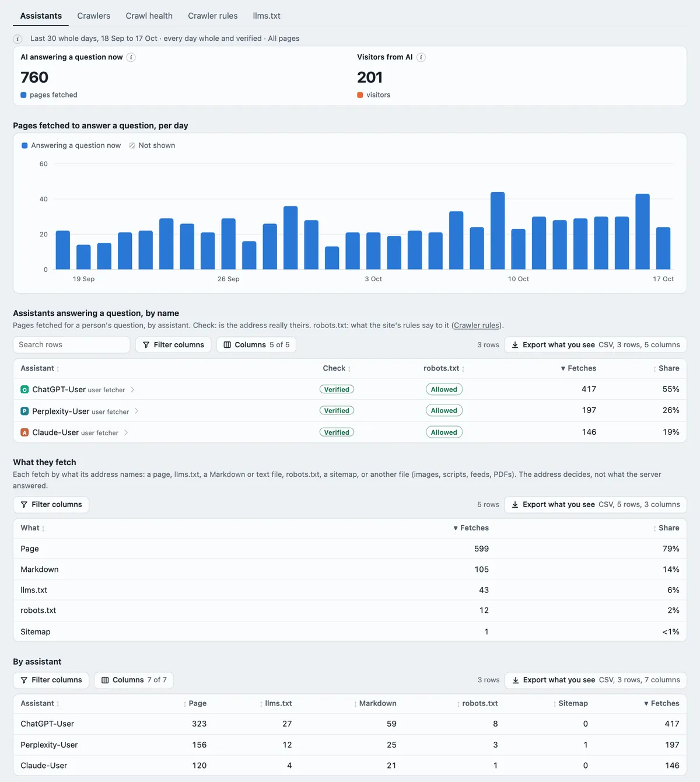Click the ChatGPT-User green logo icon

[24, 389]
